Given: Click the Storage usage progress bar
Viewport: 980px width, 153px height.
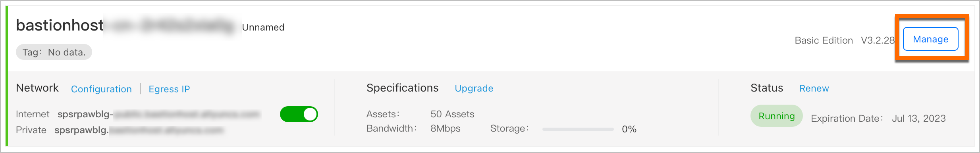Looking at the screenshot, I should pos(578,129).
